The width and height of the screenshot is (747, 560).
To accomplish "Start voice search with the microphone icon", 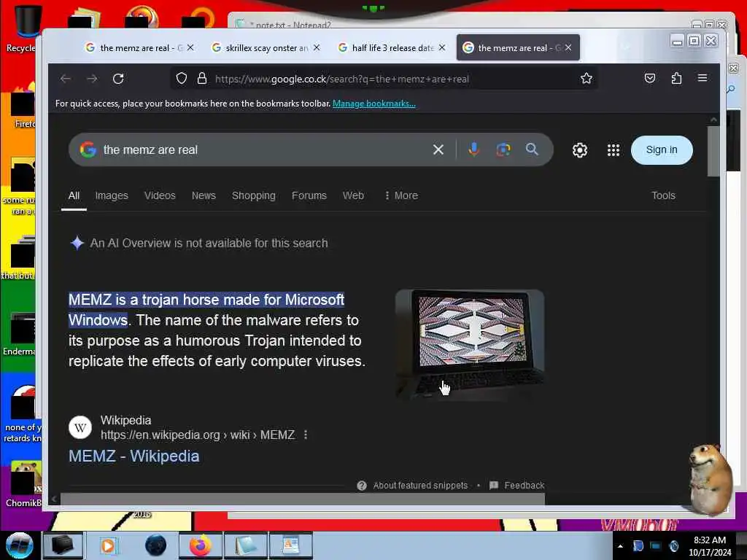I will [x=473, y=149].
